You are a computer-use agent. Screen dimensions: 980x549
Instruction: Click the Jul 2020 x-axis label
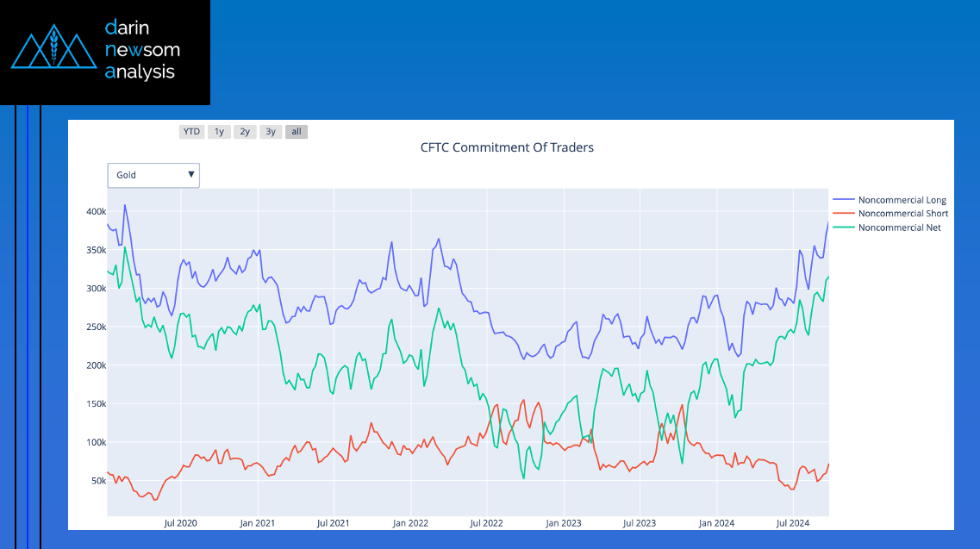pos(180,523)
